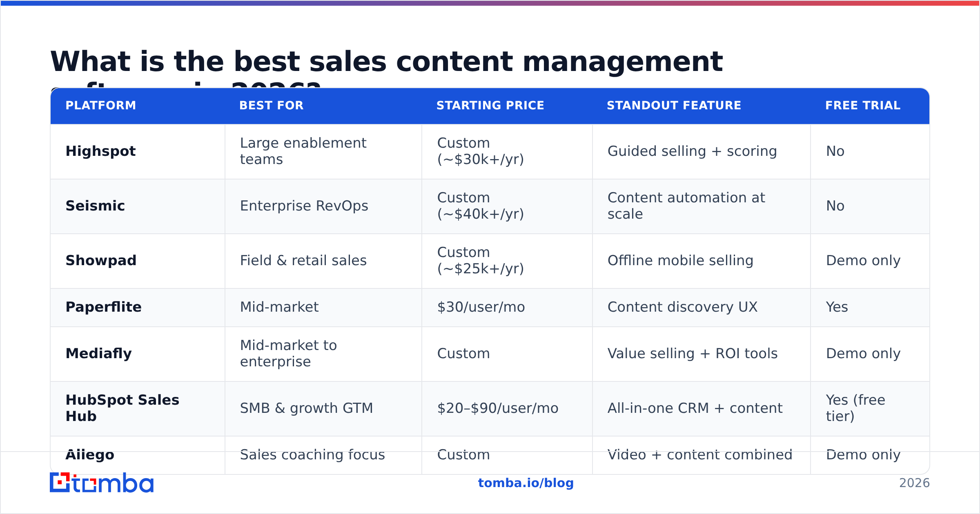Image resolution: width=980 pixels, height=514 pixels.
Task: Click Highspot's 'No' free trial cell
Action: tap(870, 151)
